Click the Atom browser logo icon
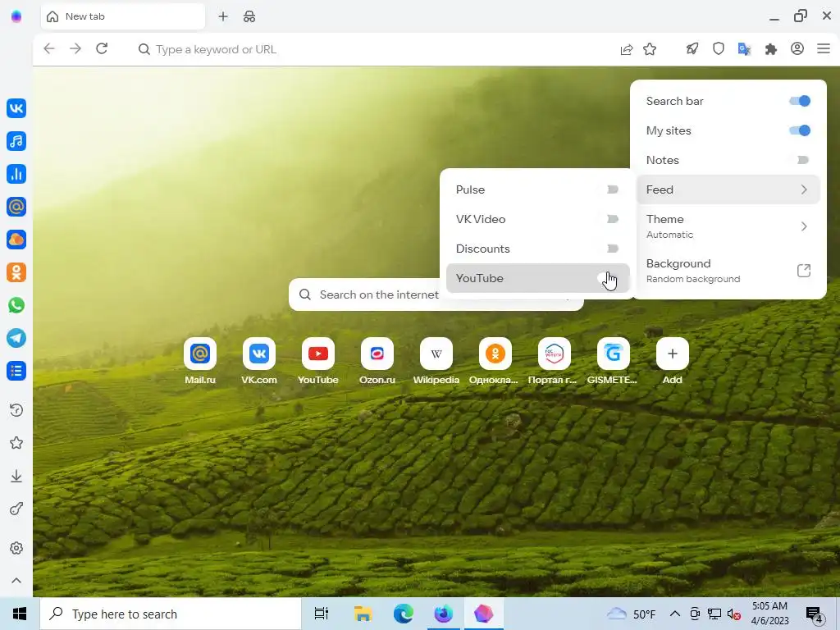Viewport: 840px width, 630px height. pos(16,16)
